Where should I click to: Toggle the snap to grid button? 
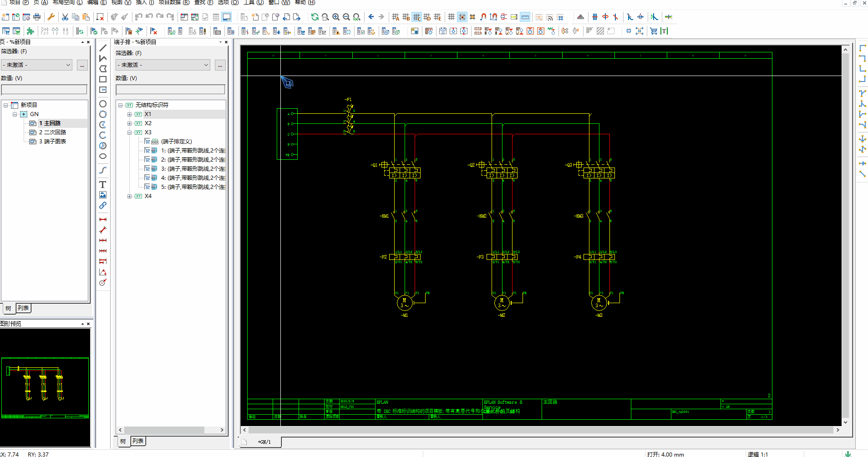click(462, 17)
